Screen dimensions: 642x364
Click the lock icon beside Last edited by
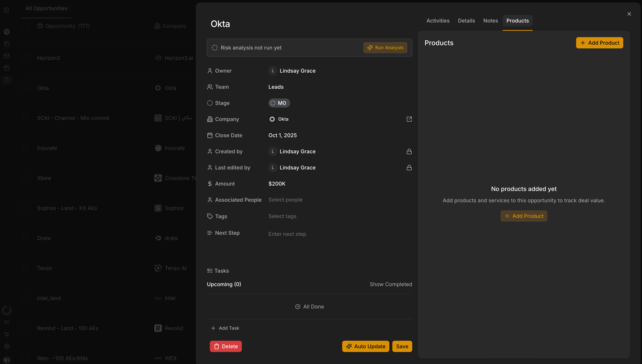[x=409, y=168]
